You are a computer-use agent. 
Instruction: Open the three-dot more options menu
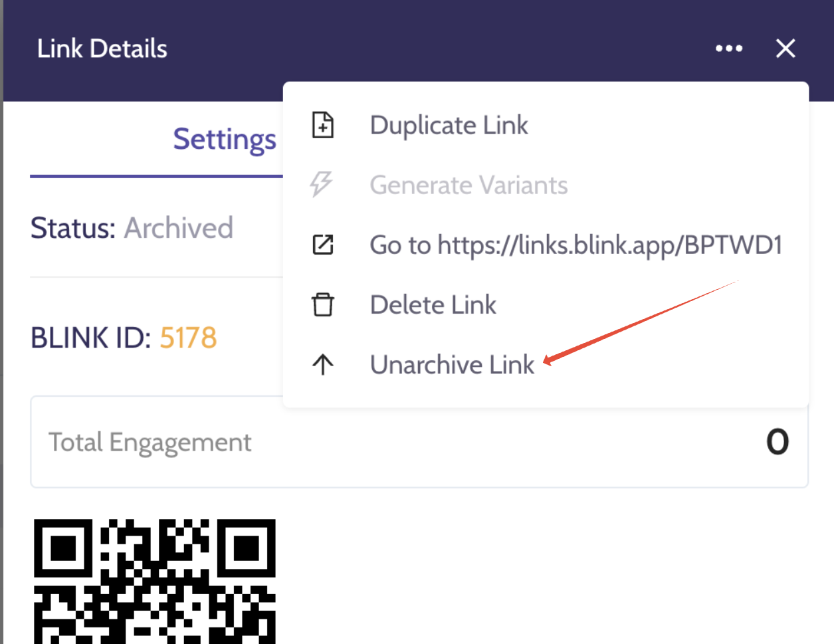729,49
